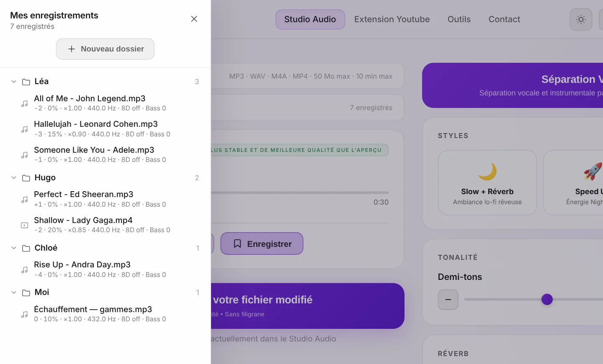Click the Moi folder icon
This screenshot has height=364, width=603.
coord(26,293)
